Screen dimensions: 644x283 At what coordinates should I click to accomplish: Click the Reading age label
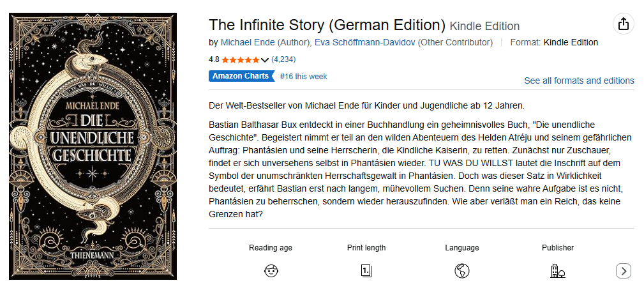pyautogui.click(x=271, y=248)
